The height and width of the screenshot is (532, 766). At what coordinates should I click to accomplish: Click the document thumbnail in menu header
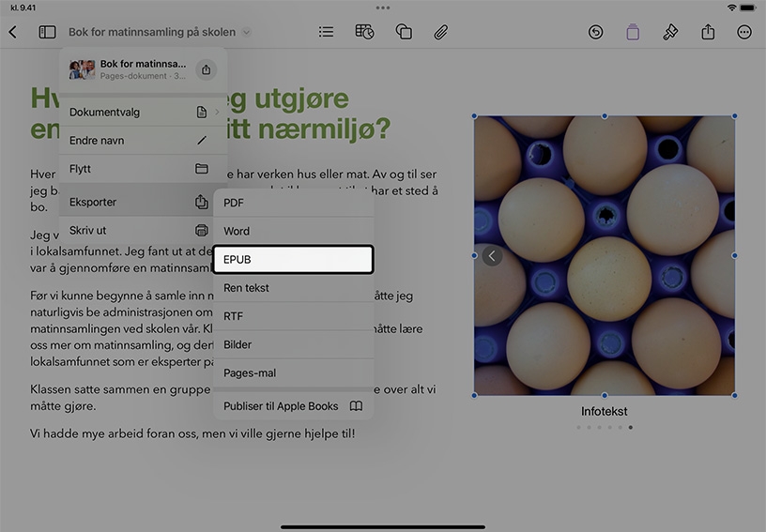point(82,69)
